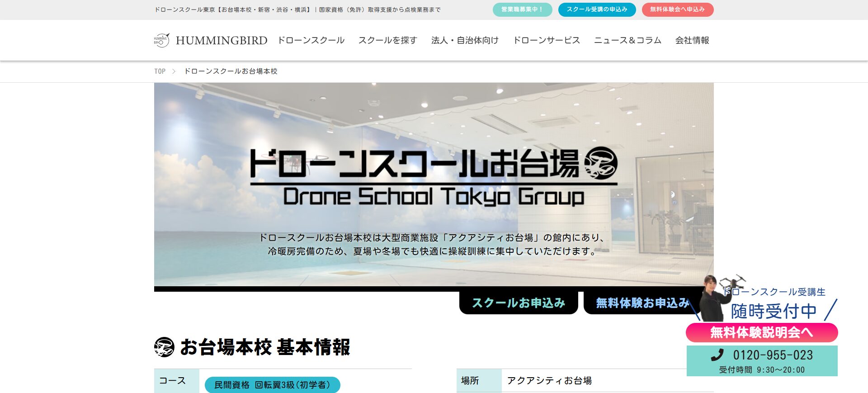Click the black スクールお申込み button

519,303
